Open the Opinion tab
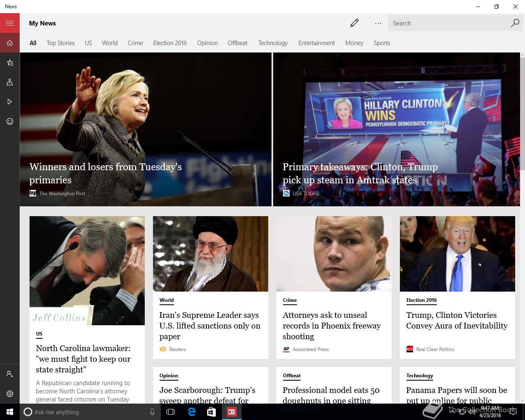Screen dimensions: 525x420 click(x=207, y=43)
